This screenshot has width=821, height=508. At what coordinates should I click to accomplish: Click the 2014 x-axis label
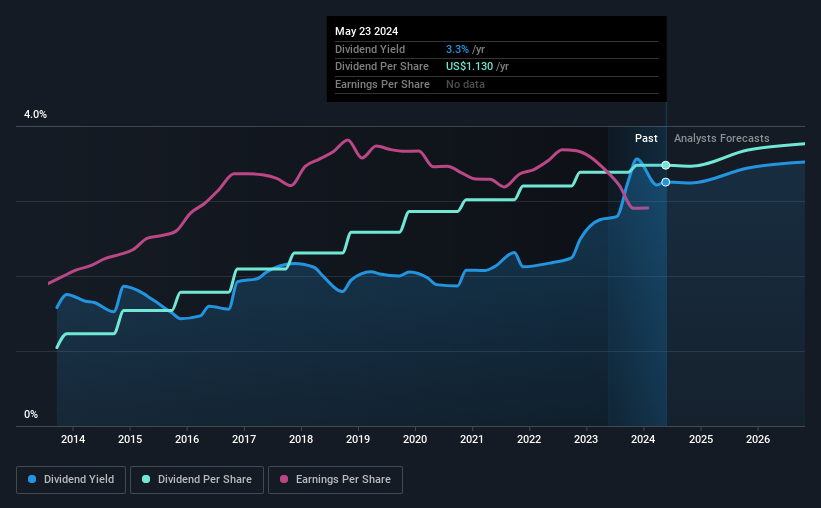[73, 439]
